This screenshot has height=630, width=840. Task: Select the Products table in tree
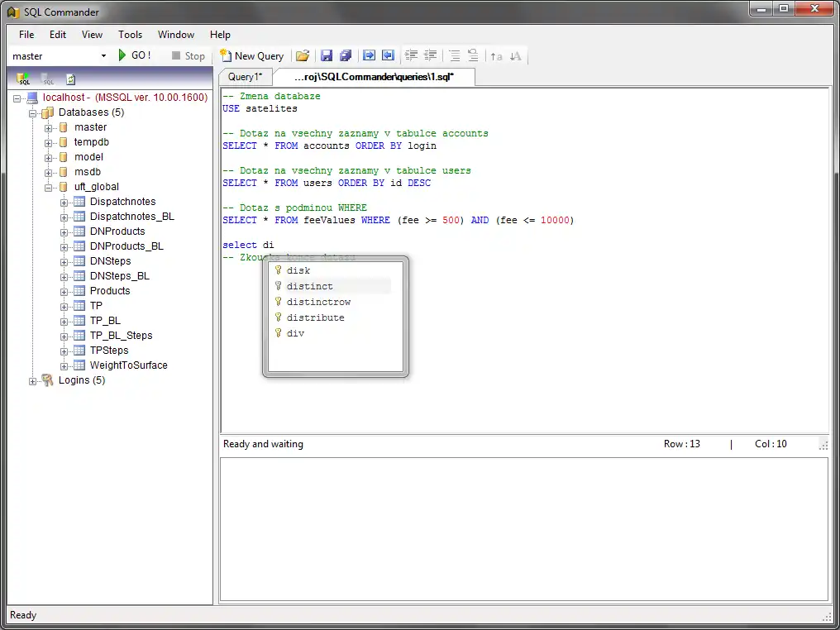coord(110,291)
